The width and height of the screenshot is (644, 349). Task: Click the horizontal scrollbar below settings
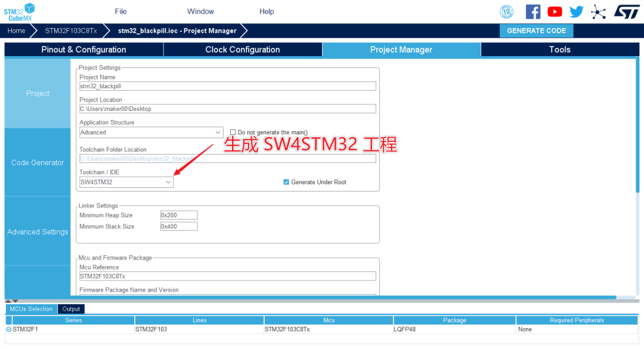point(311,297)
